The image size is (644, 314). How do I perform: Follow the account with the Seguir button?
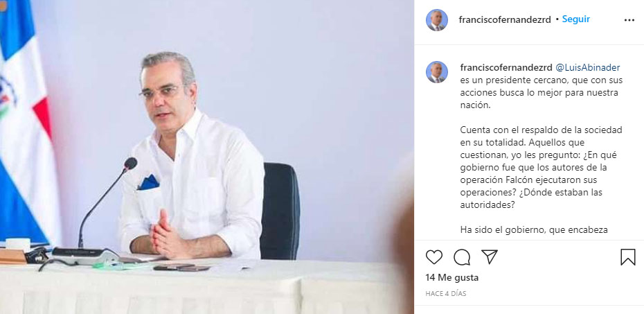[576, 19]
